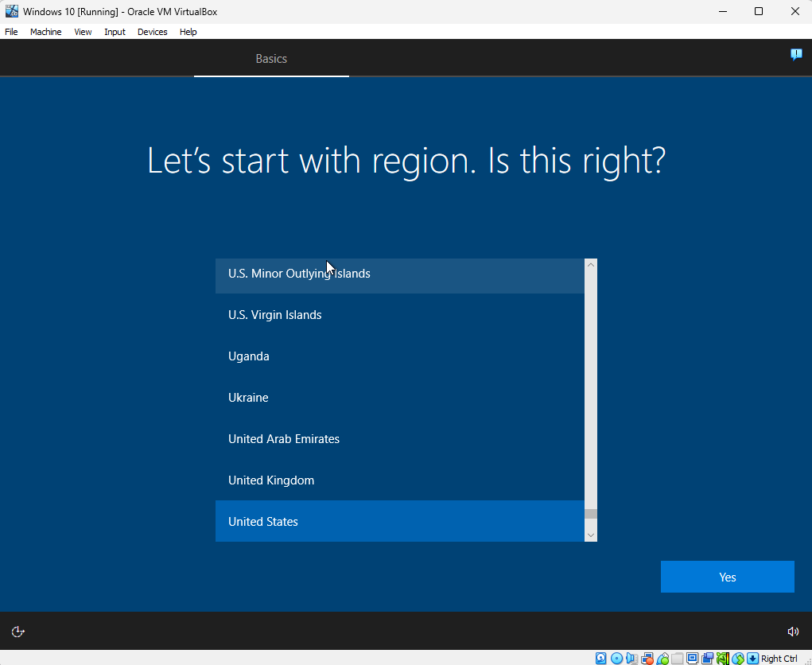
Task: Click the audio speaker status bar icon
Action: [x=631, y=659]
